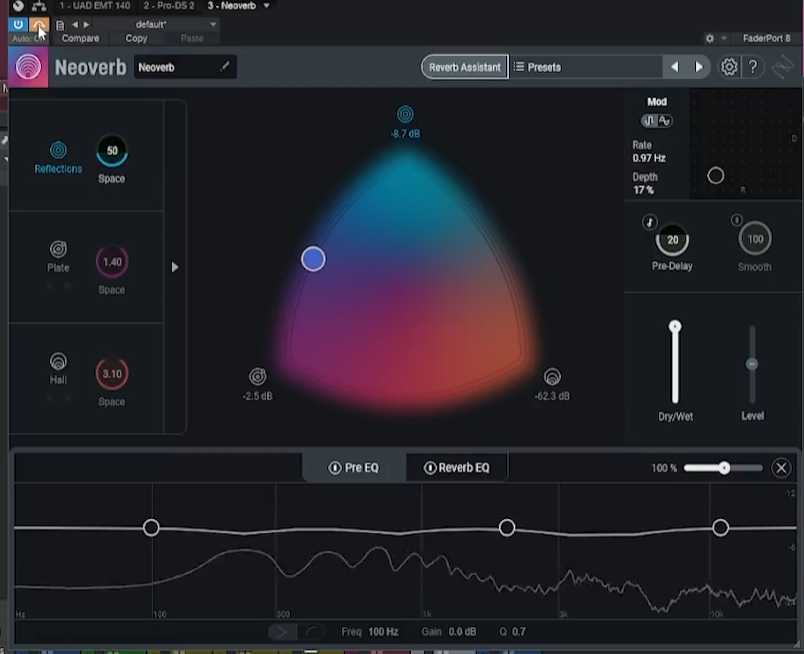Open Neoverb settings gear
The height and width of the screenshot is (654, 804).
(729, 67)
